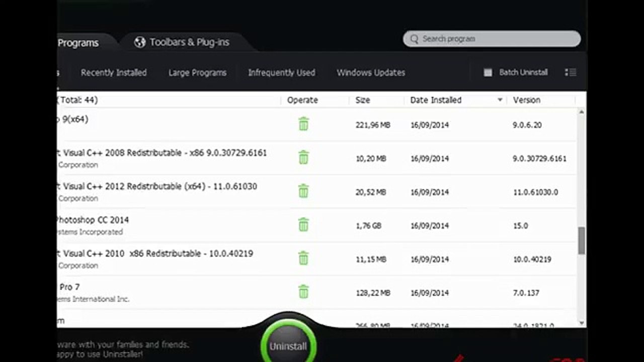Enable the Batch Uninstall checkbox

point(488,72)
